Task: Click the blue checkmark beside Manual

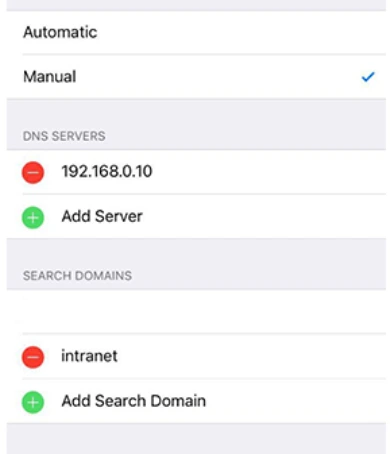Action: coord(368,77)
